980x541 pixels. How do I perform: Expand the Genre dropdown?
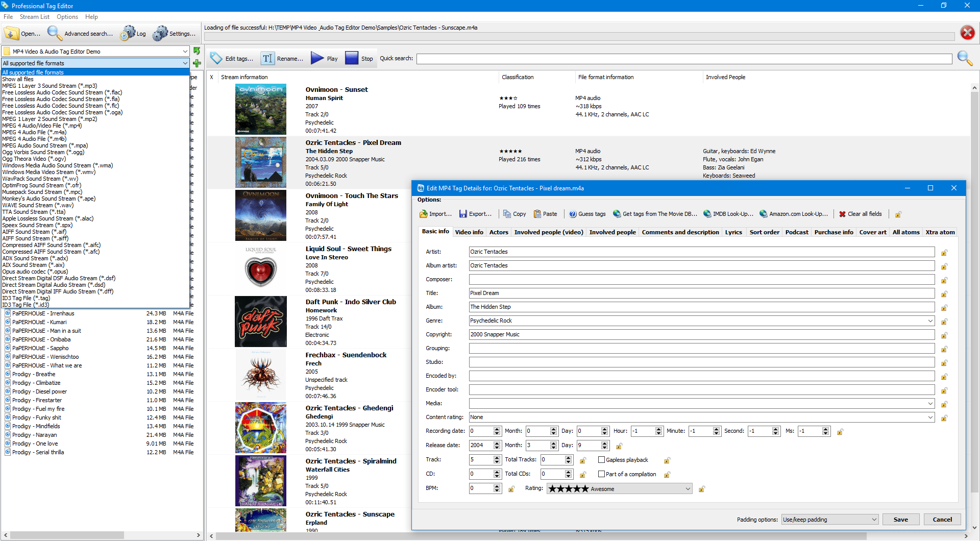tap(930, 321)
